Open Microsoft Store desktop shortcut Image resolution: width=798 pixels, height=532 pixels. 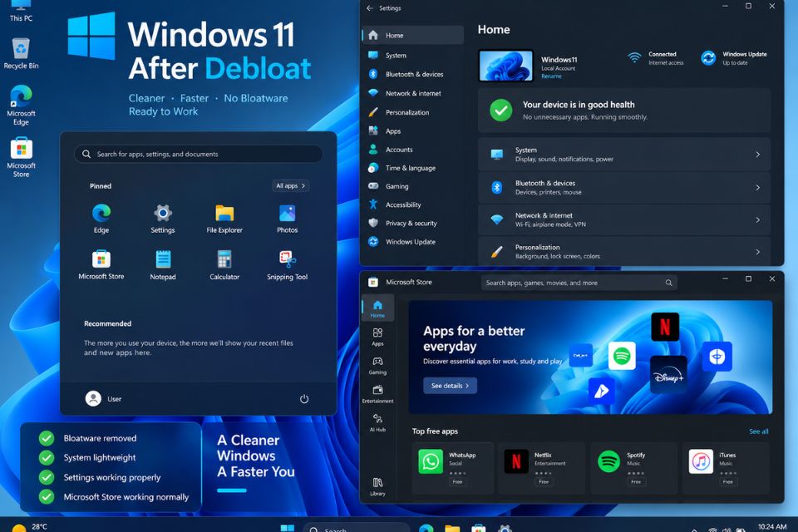point(21,157)
